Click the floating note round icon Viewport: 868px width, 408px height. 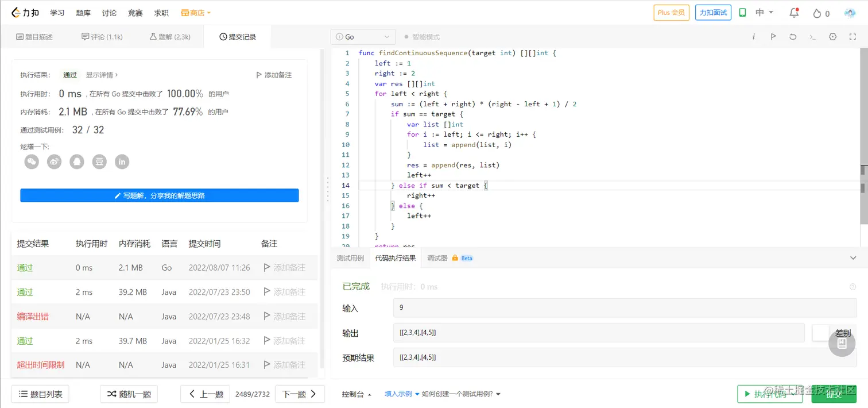pos(842,343)
